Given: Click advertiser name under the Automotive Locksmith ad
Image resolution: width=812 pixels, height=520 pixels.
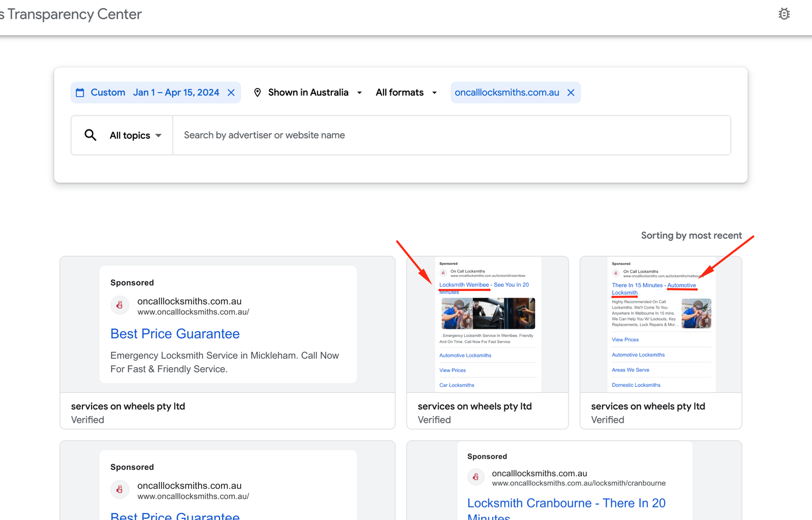Looking at the screenshot, I should (x=648, y=406).
